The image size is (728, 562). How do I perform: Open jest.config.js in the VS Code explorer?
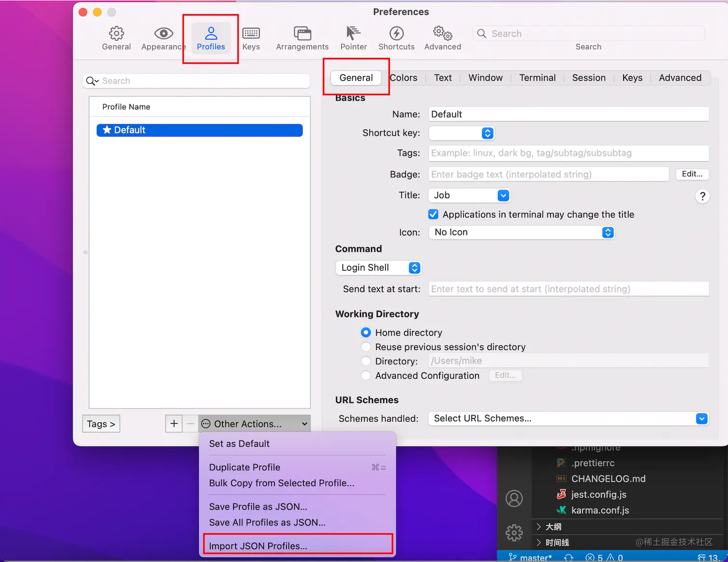(598, 495)
